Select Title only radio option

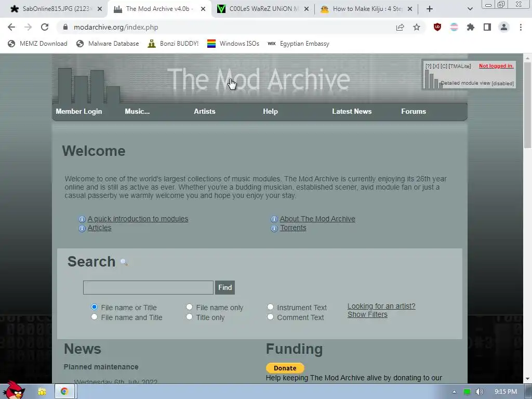[189, 317]
